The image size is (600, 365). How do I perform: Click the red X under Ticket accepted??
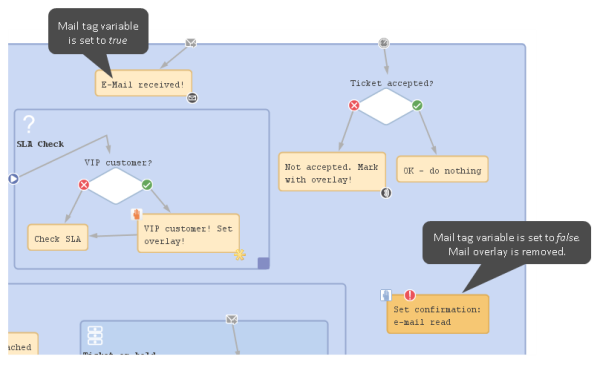click(x=354, y=105)
